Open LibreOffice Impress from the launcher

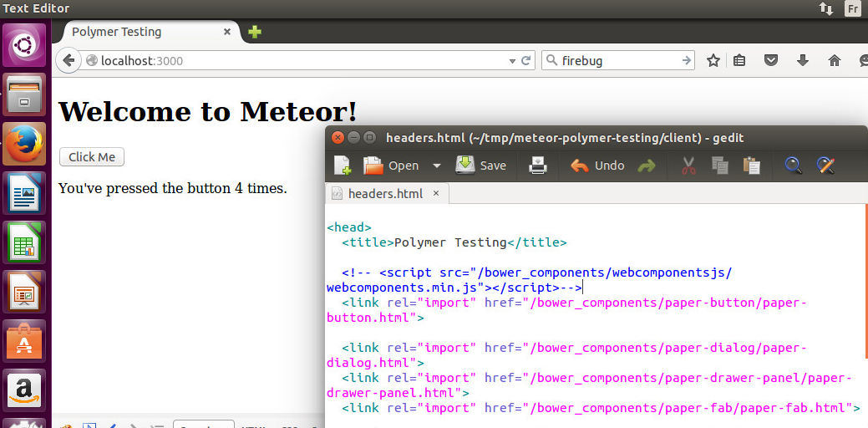[23, 291]
